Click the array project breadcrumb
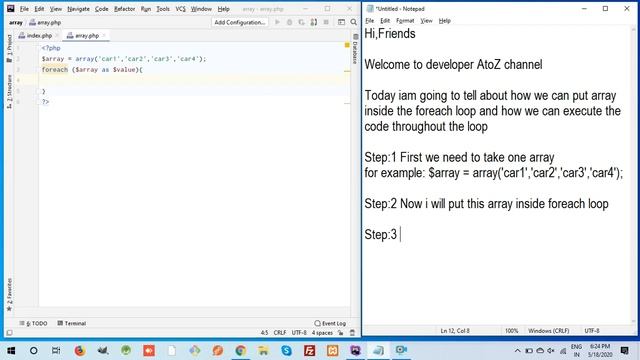 coord(16,22)
